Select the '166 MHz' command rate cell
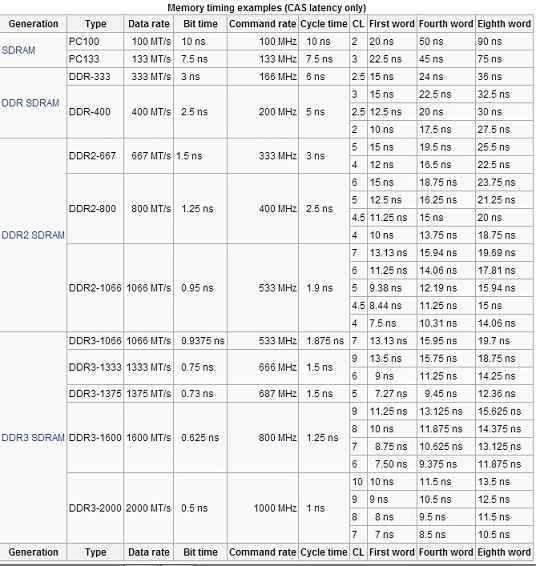 click(x=263, y=77)
